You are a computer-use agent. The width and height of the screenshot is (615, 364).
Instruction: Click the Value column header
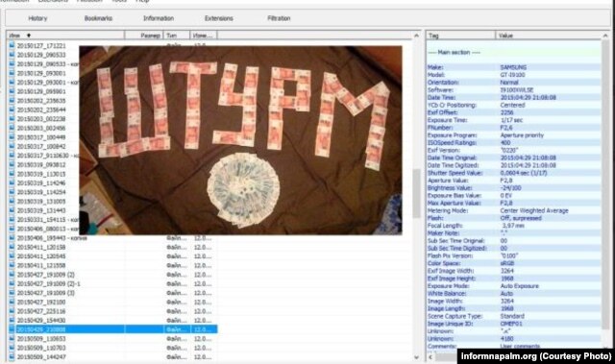tap(549, 36)
